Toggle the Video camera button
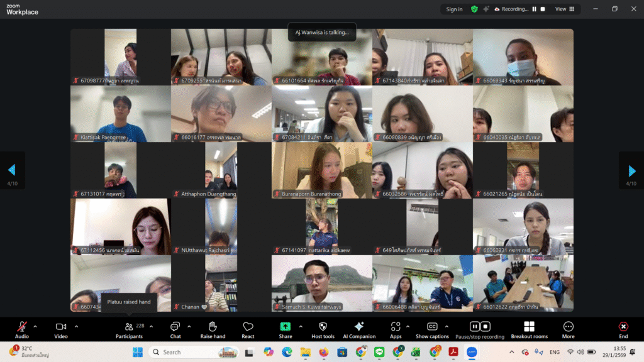Image resolution: width=644 pixels, height=362 pixels. pyautogui.click(x=61, y=327)
